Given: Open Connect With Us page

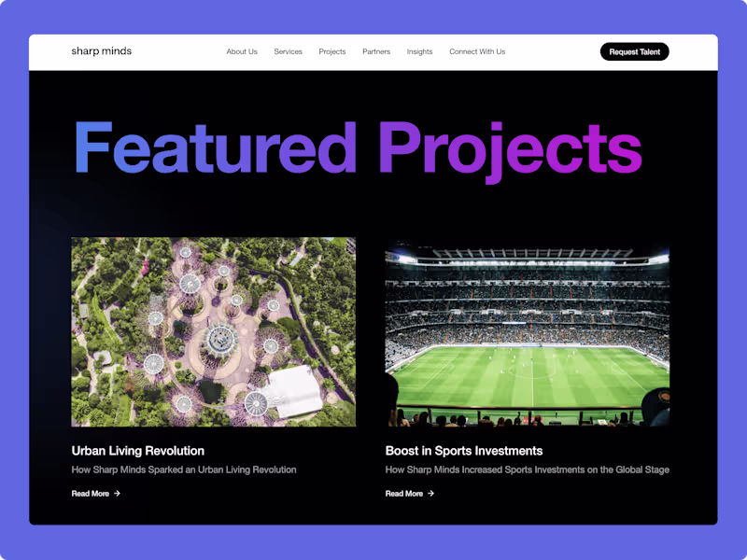Looking at the screenshot, I should tap(477, 51).
